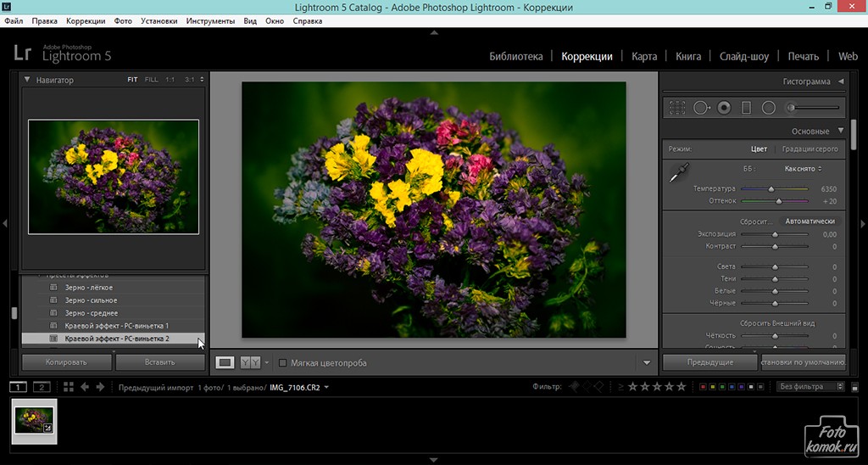Filter by red color label

pyautogui.click(x=703, y=387)
